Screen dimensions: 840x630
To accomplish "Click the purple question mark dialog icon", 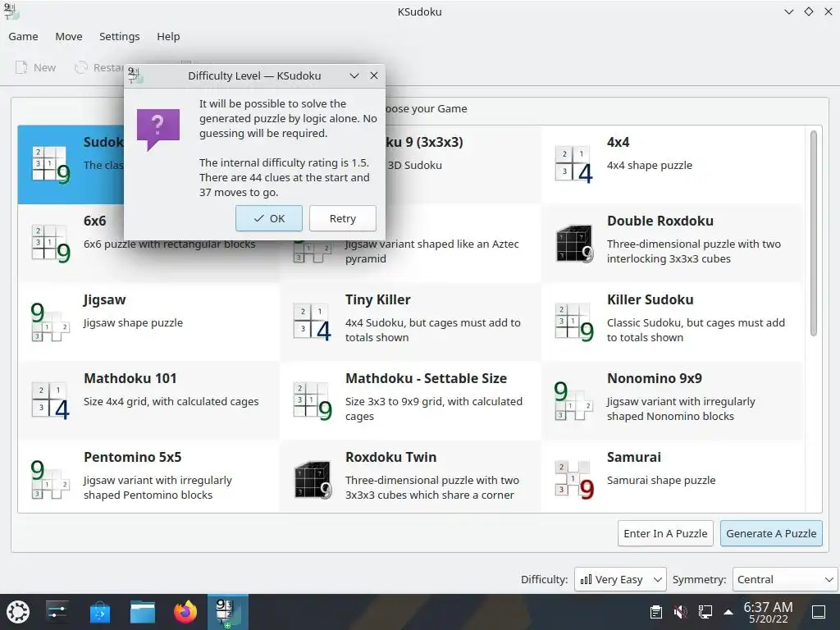I will click(158, 129).
